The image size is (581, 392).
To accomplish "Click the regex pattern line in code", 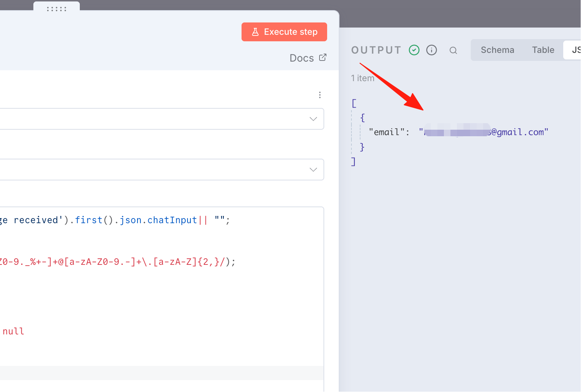I will pos(118,262).
